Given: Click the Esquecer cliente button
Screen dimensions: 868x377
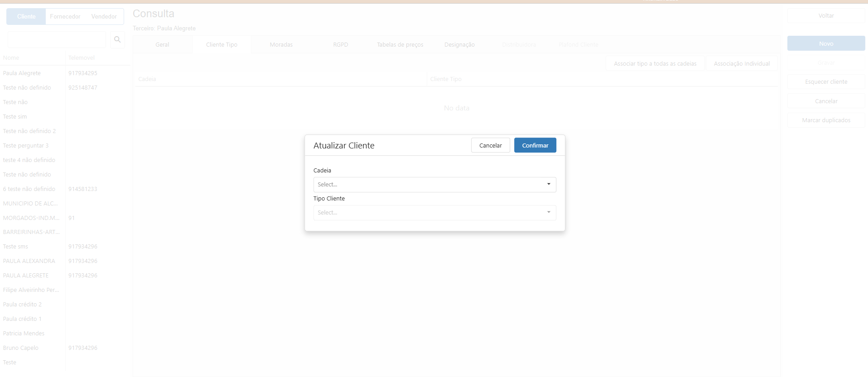Looking at the screenshot, I should click(826, 82).
